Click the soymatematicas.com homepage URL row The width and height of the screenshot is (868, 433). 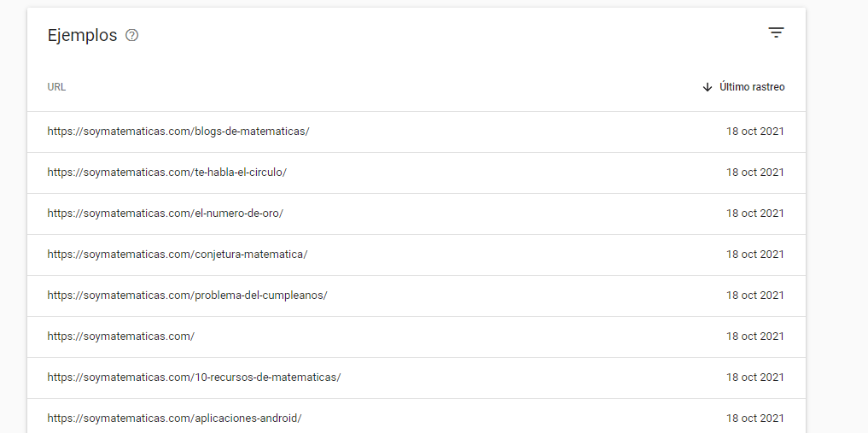click(417, 336)
